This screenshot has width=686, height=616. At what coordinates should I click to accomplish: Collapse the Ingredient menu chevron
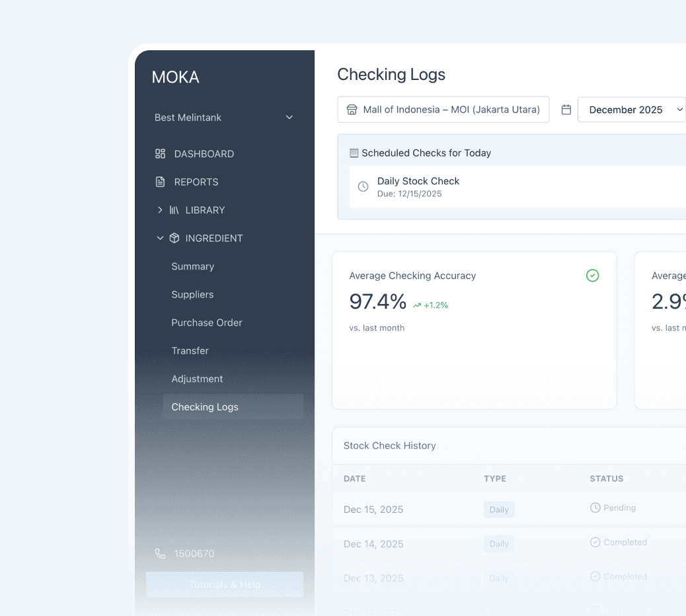click(160, 238)
